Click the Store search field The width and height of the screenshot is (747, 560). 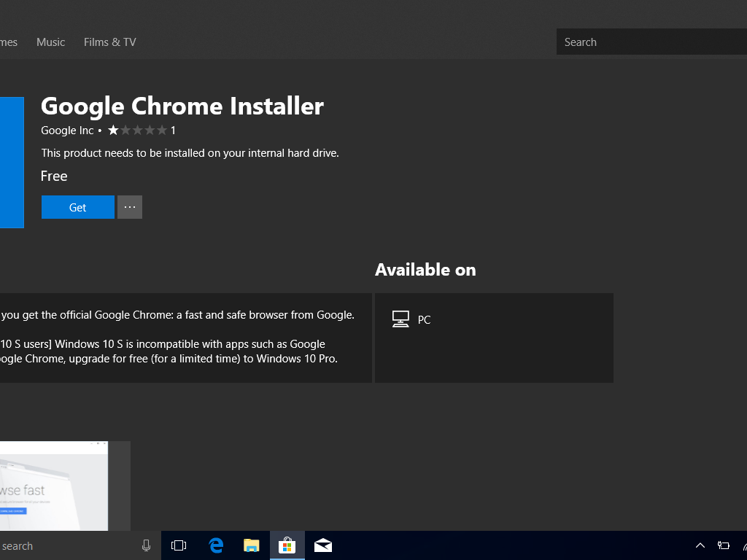(x=649, y=42)
